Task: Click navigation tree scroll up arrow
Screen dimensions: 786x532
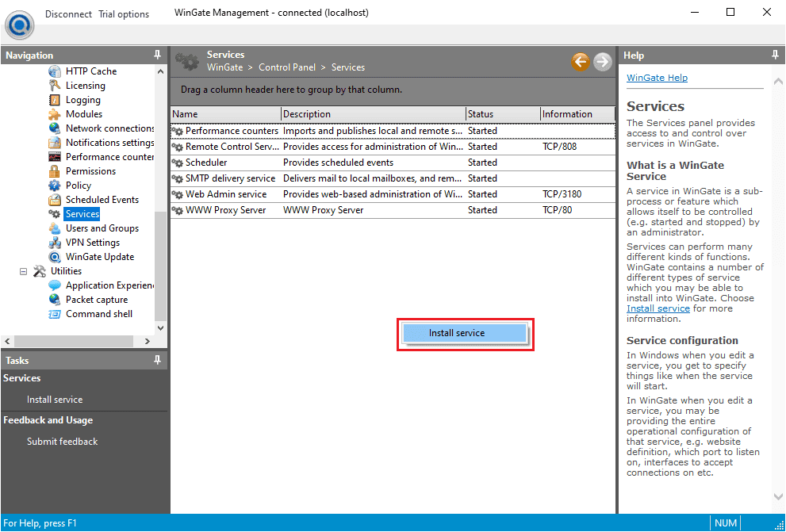Action: (x=160, y=71)
